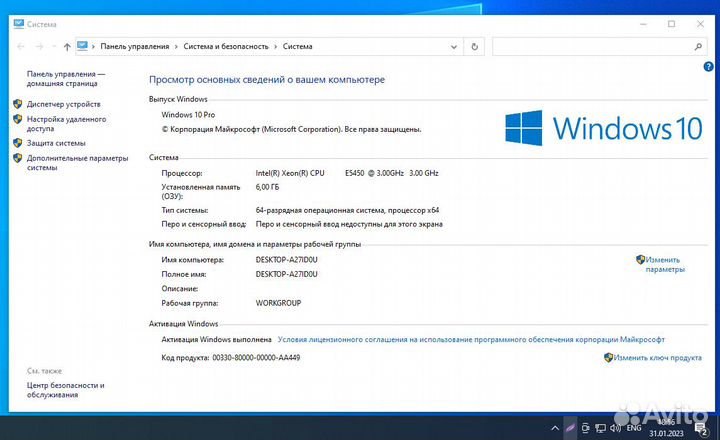This screenshot has width=720, height=440.
Task: Open the clock showing 31.01.2023
Action: pyautogui.click(x=666, y=428)
